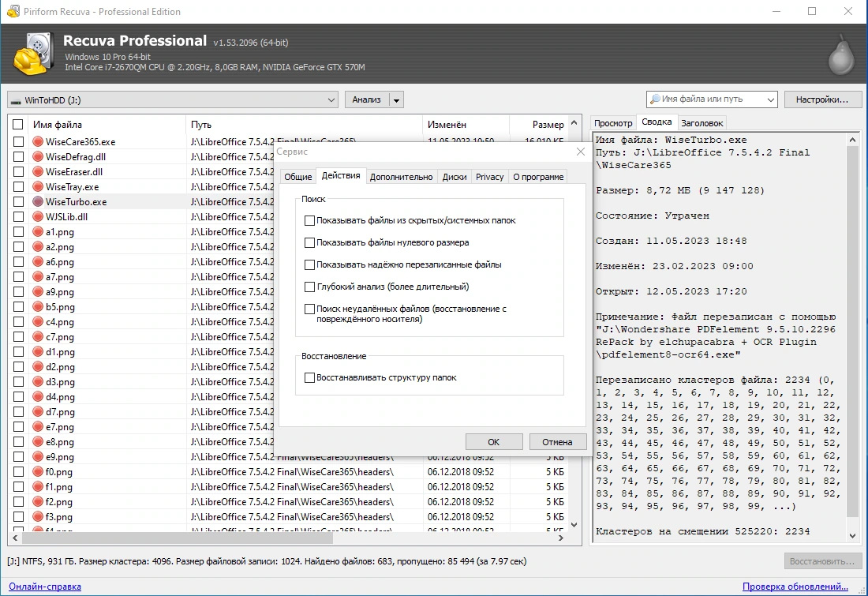Open the WinToHDD (J:) drive dropdown
This screenshot has height=596, width=868.
pos(331,100)
